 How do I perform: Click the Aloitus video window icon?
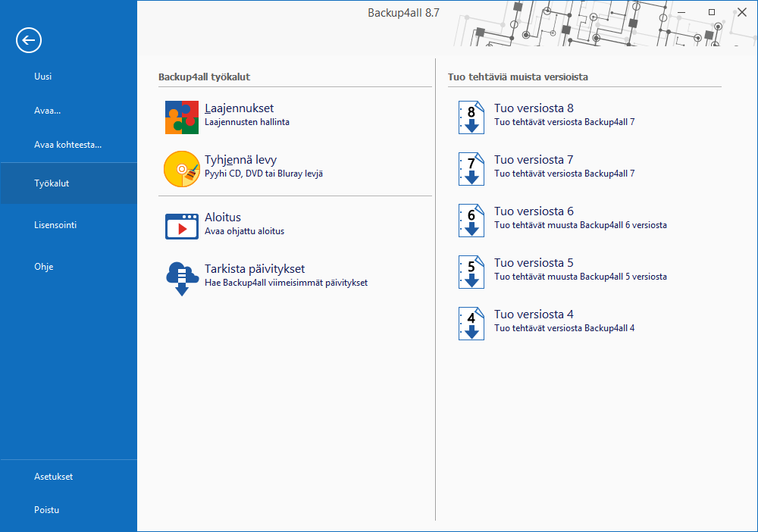(x=182, y=227)
